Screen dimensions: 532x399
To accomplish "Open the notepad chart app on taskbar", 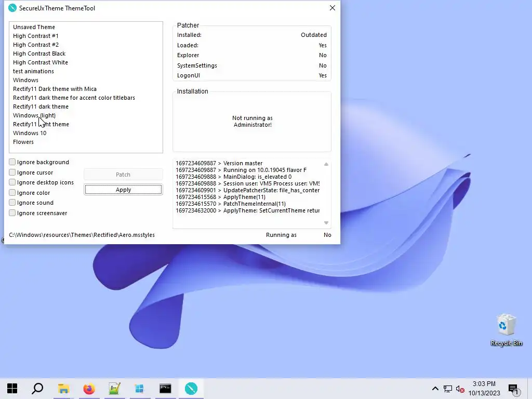I will (x=114, y=389).
